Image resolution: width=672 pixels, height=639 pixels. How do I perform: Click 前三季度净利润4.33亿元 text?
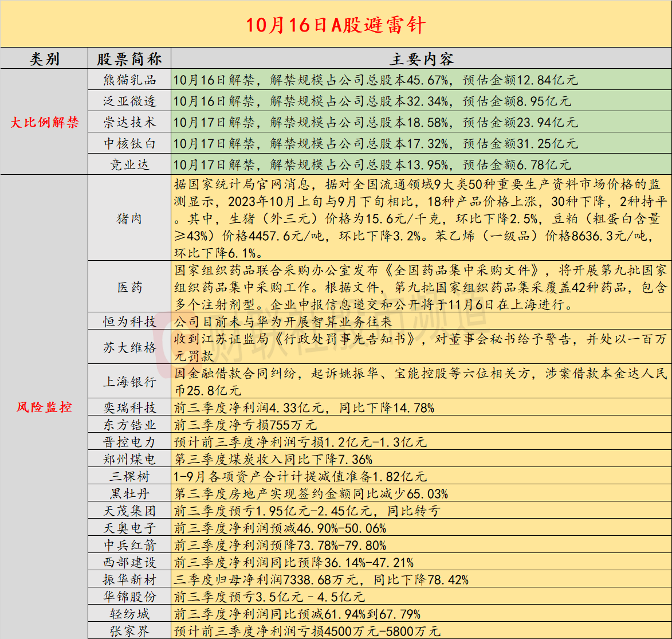point(304,407)
